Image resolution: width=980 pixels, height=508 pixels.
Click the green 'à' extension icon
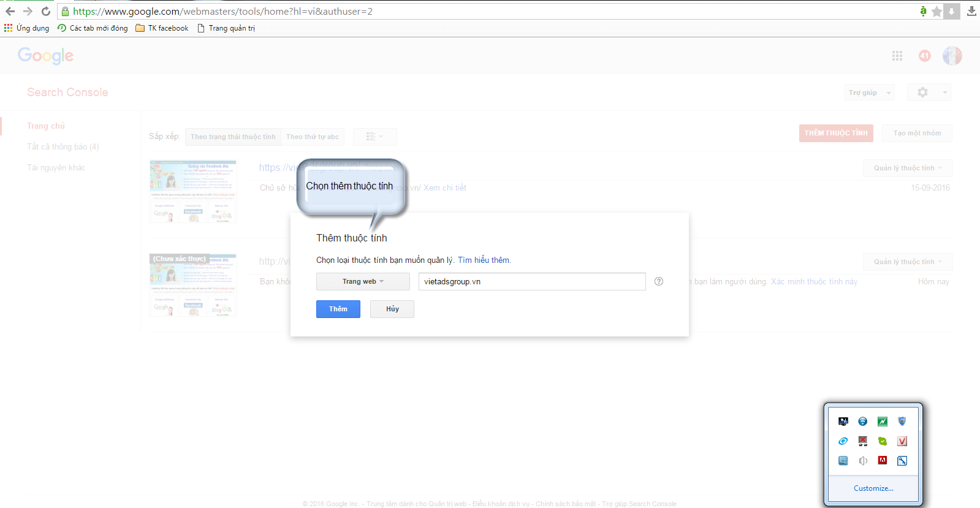tap(923, 11)
